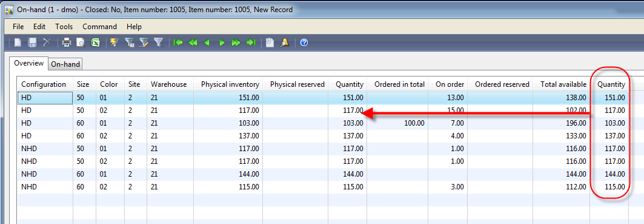The image size is (644, 224).
Task: Open Print preview magnifier icon
Action: tap(81, 42)
